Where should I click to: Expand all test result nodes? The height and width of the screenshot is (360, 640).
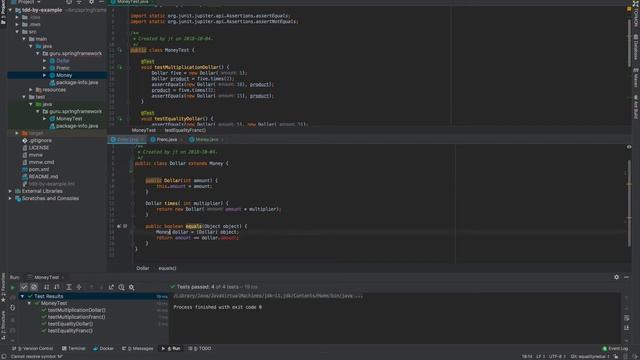(x=69, y=287)
